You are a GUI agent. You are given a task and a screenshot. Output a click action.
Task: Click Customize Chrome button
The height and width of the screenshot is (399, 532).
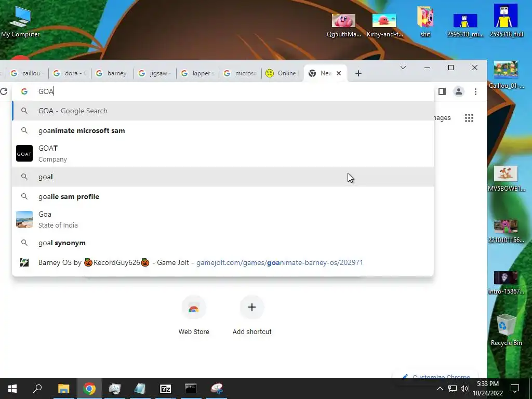(436, 376)
